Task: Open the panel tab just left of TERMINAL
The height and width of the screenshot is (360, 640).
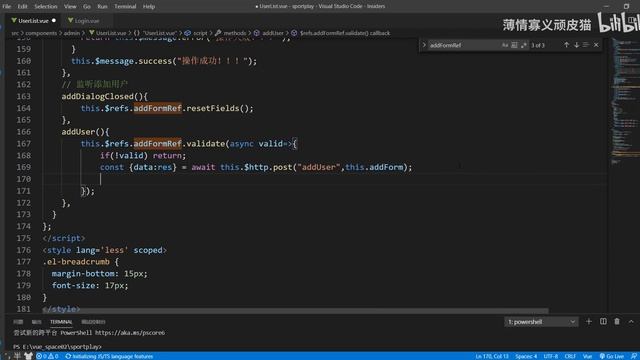Action: [x=36, y=322]
